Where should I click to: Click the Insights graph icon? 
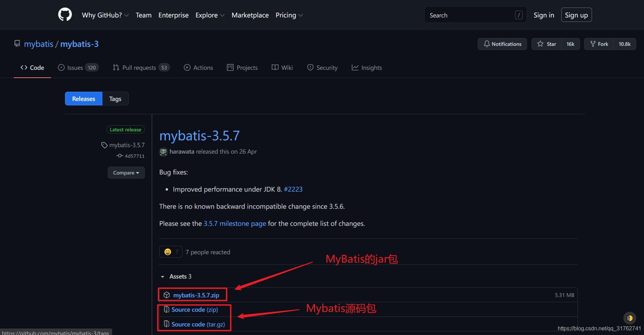[356, 67]
